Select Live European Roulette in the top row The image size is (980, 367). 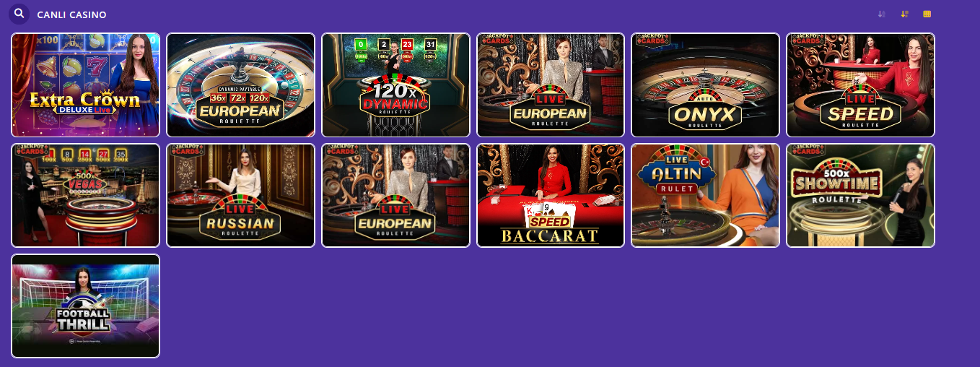pos(551,85)
